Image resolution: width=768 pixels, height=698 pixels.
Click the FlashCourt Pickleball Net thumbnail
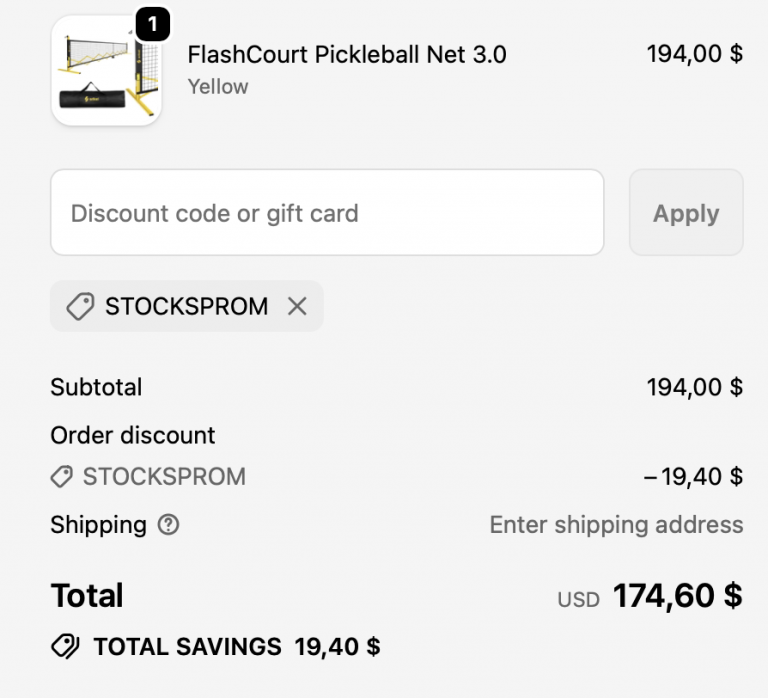(106, 72)
